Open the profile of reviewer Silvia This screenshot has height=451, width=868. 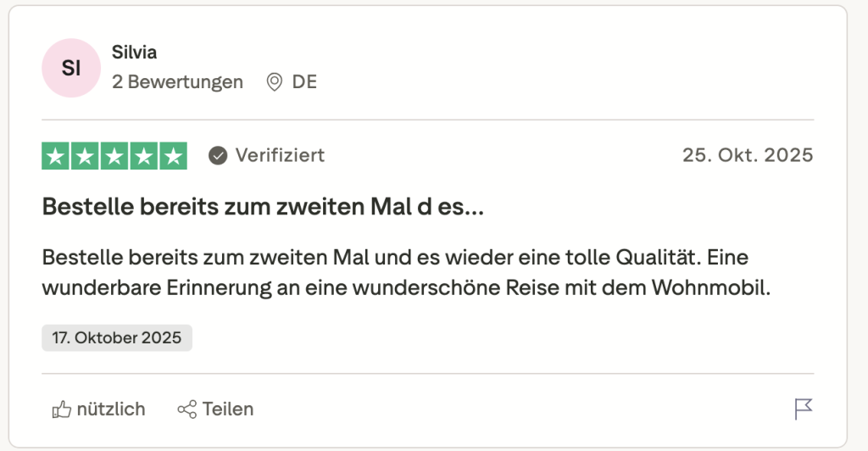click(134, 53)
